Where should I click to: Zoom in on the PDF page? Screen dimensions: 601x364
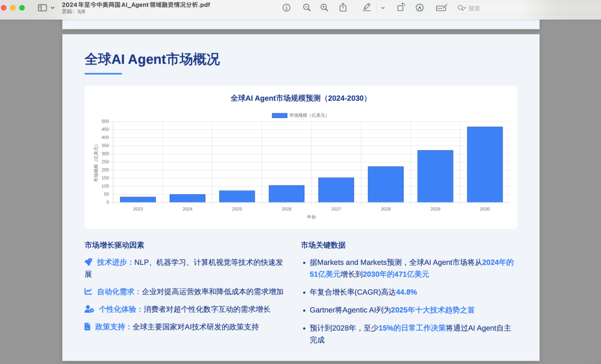(x=324, y=8)
